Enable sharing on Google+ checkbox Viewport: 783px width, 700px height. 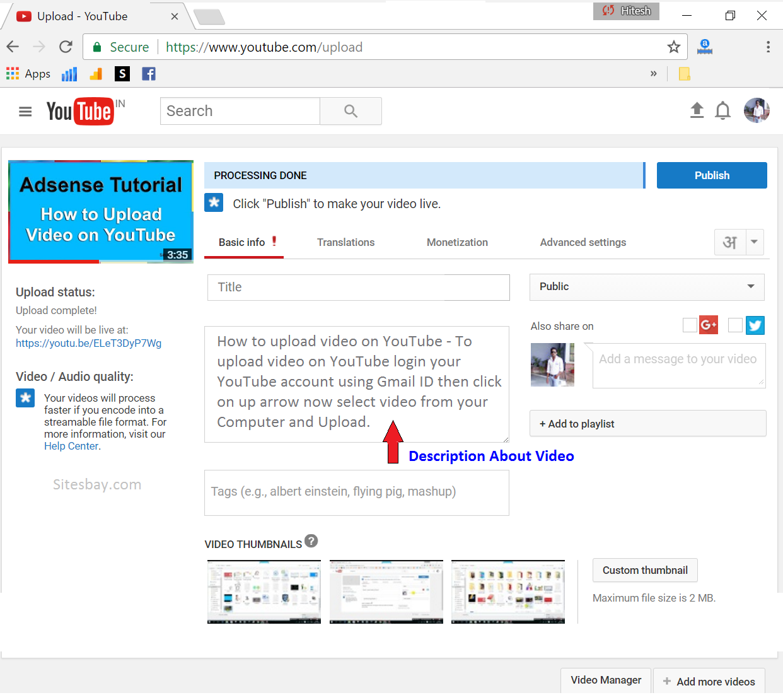pos(690,325)
